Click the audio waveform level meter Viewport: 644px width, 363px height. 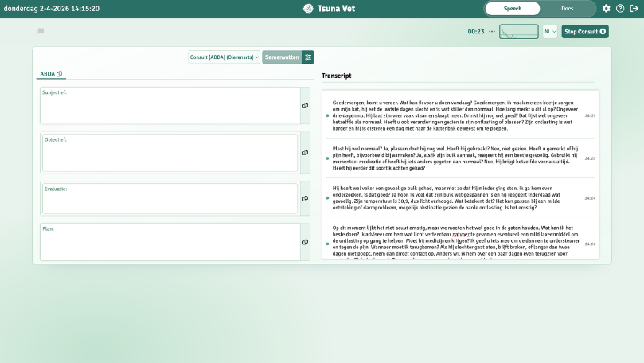click(x=518, y=32)
